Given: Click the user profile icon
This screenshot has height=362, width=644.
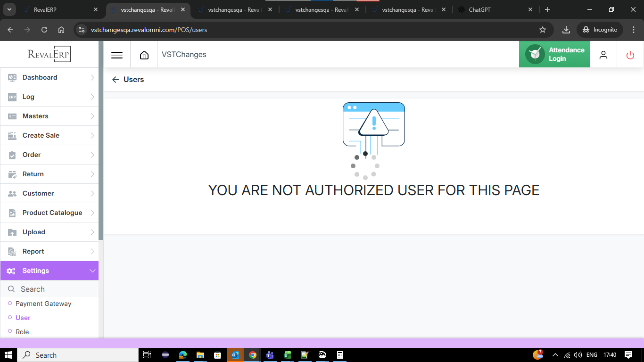Looking at the screenshot, I should click(603, 55).
